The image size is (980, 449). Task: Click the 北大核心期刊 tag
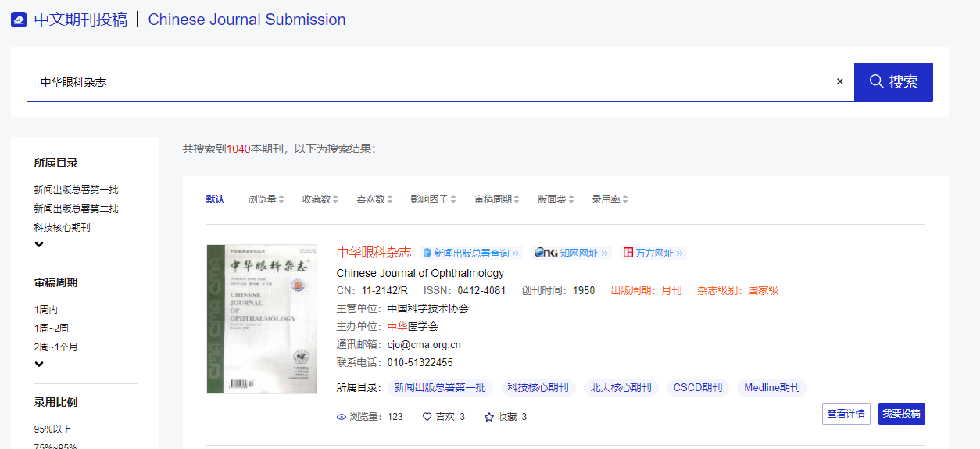tap(621, 387)
